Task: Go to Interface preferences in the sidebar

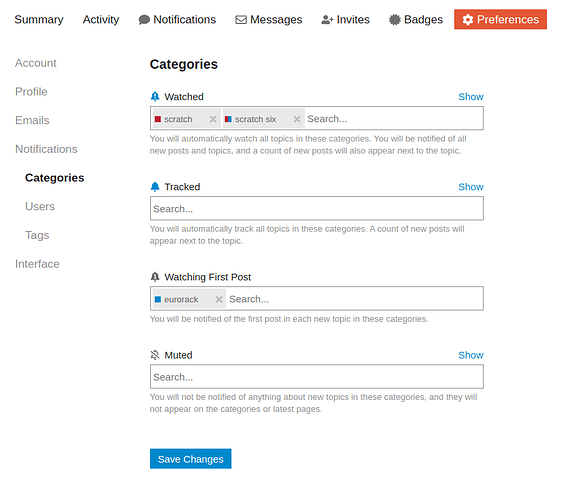Action: click(37, 264)
